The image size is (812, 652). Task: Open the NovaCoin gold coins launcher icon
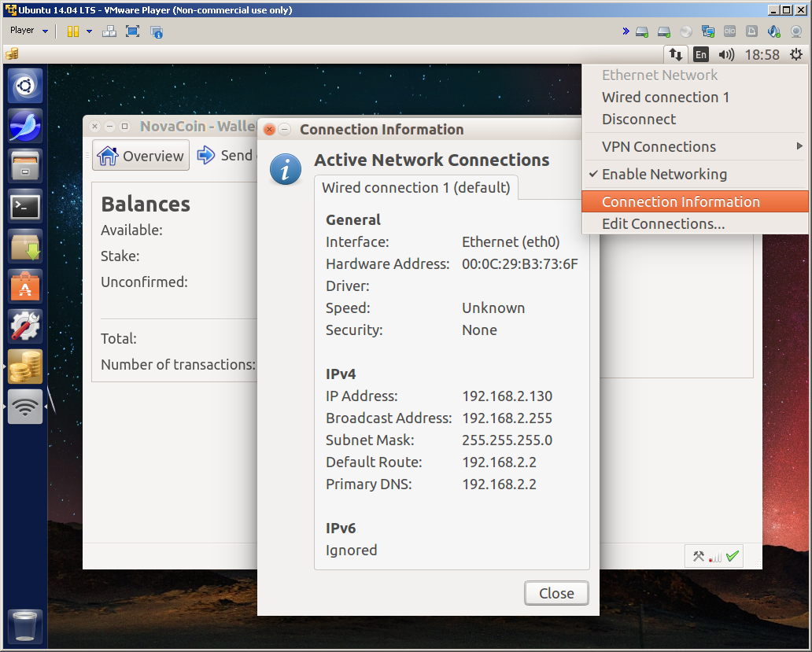click(25, 367)
